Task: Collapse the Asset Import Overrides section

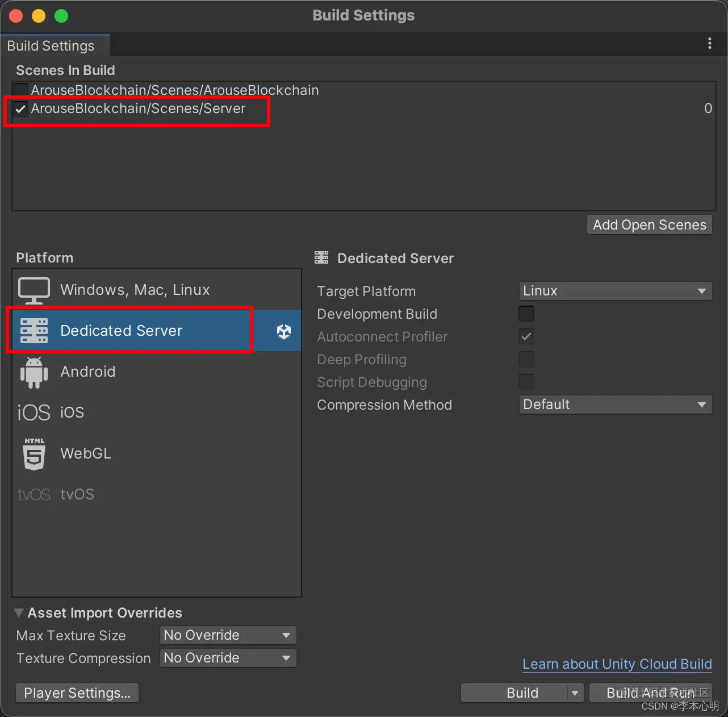Action: click(19, 613)
